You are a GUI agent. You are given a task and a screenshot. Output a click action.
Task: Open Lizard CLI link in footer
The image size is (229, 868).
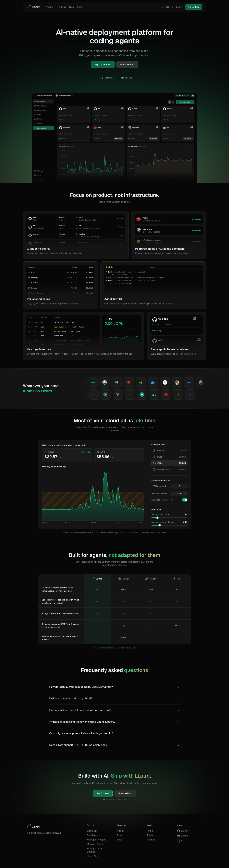(x=92, y=831)
